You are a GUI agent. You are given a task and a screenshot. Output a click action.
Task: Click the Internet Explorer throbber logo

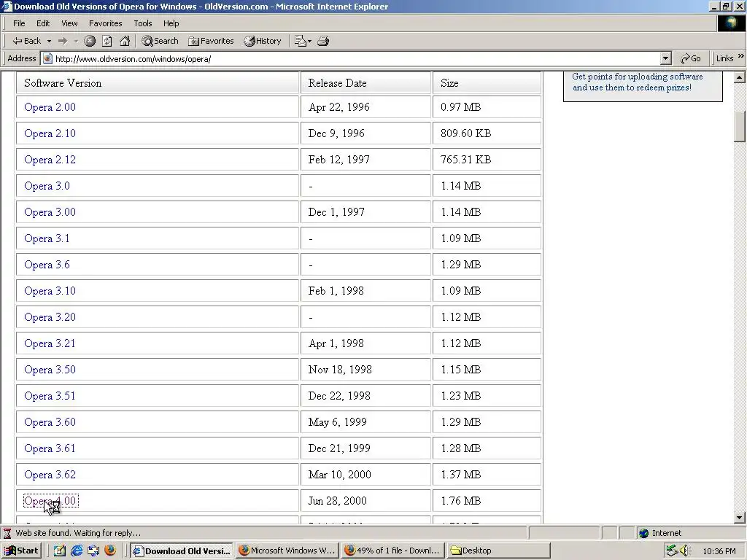click(x=731, y=23)
